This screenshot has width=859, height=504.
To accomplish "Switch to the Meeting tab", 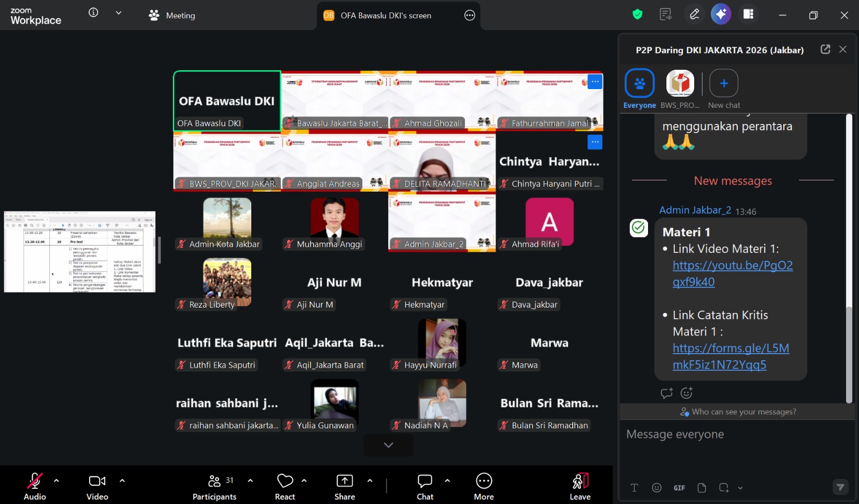I will pyautogui.click(x=172, y=16).
